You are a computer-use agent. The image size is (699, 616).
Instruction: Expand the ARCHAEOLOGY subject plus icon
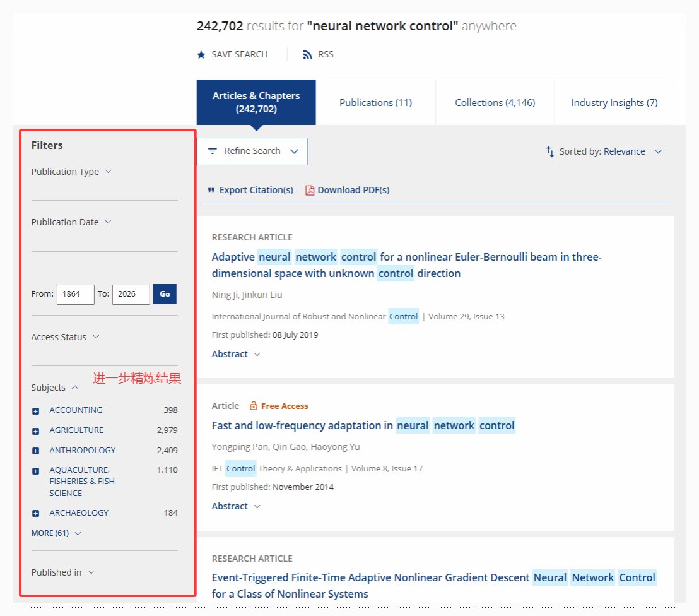[x=36, y=513]
